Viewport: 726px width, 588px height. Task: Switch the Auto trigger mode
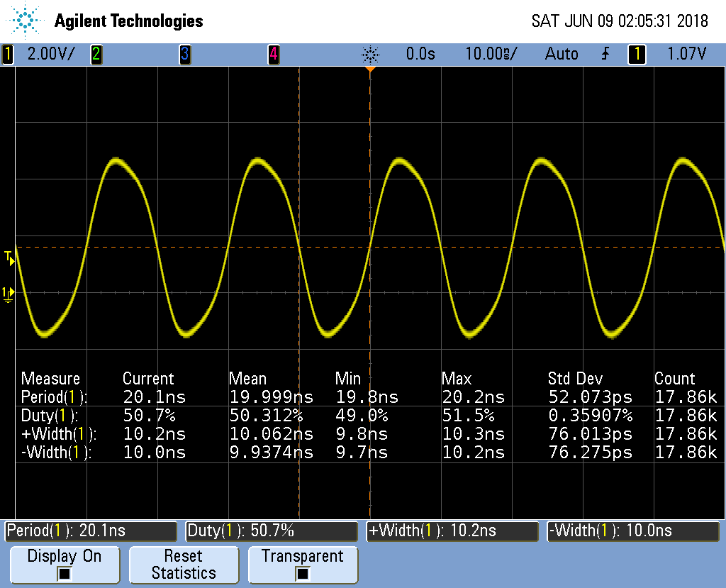(561, 53)
